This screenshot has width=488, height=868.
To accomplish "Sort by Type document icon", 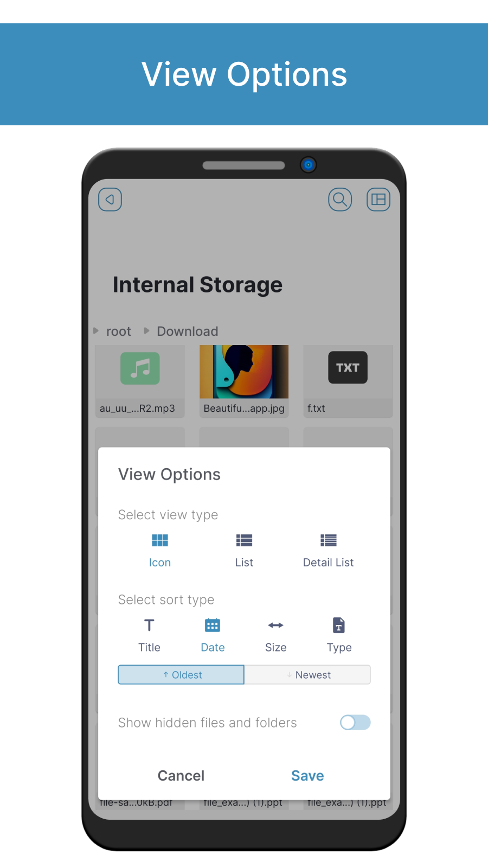I will tap(339, 626).
